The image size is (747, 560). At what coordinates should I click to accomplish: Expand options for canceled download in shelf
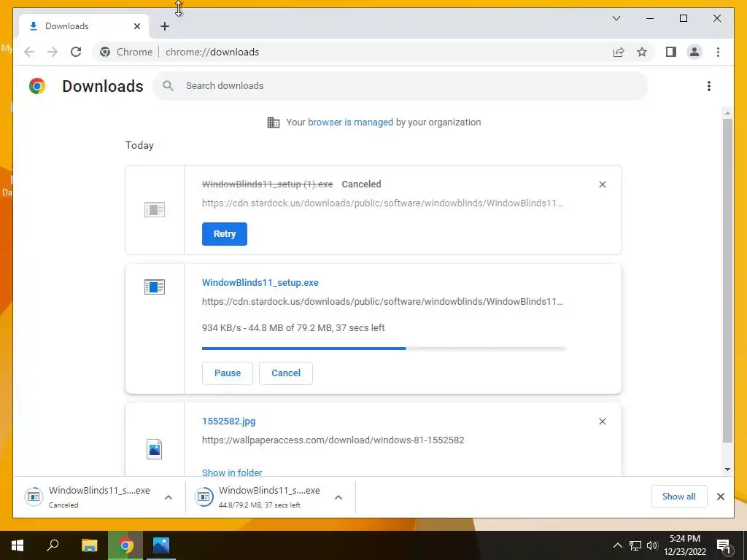[169, 497]
